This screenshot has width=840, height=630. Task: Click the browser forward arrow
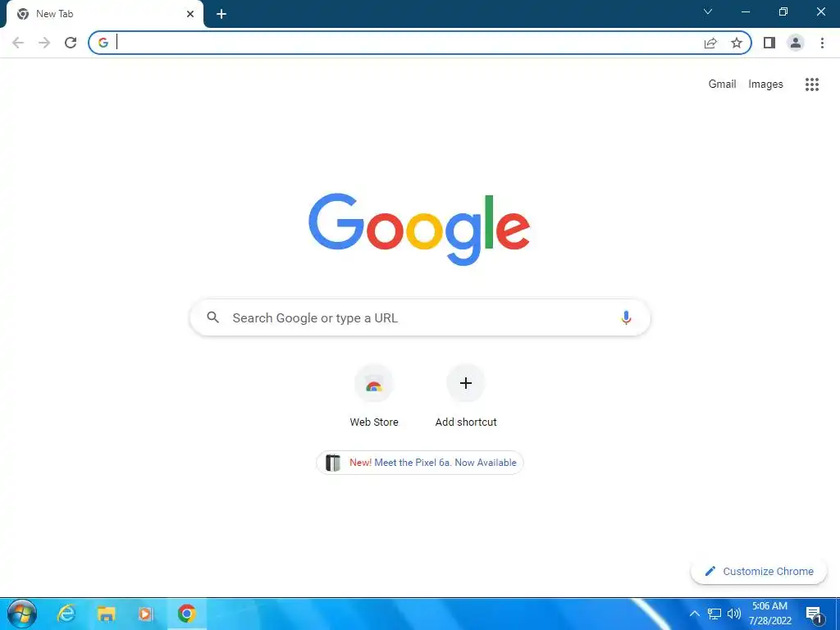coord(44,43)
